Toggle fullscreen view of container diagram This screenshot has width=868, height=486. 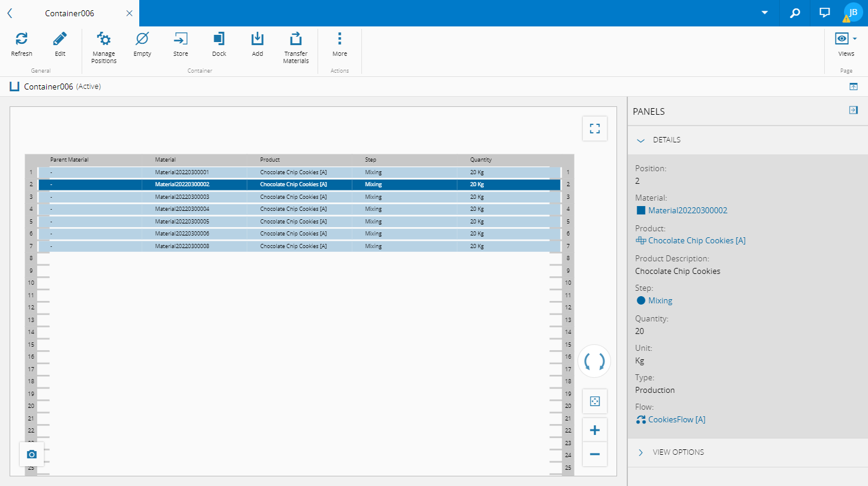click(x=595, y=129)
